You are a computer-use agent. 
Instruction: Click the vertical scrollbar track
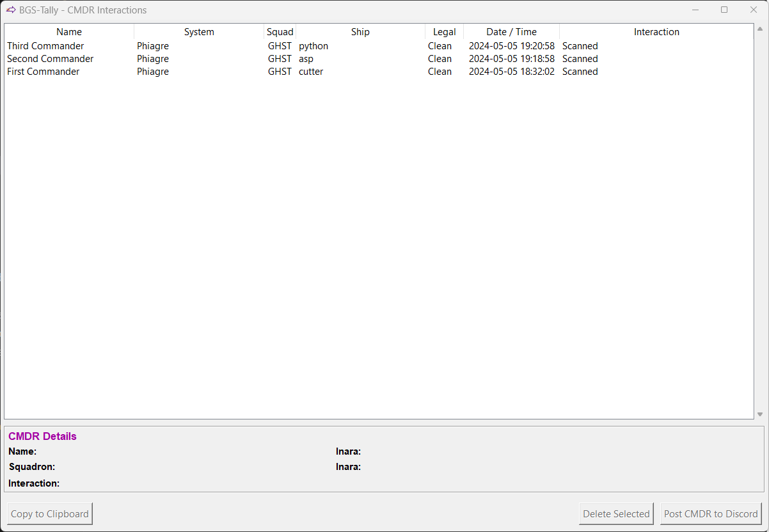pos(760,224)
